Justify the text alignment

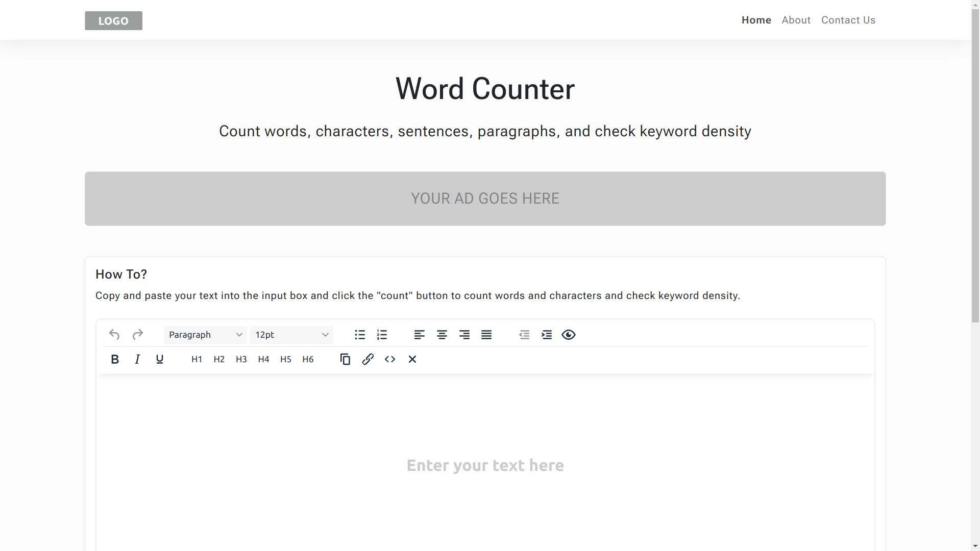486,335
